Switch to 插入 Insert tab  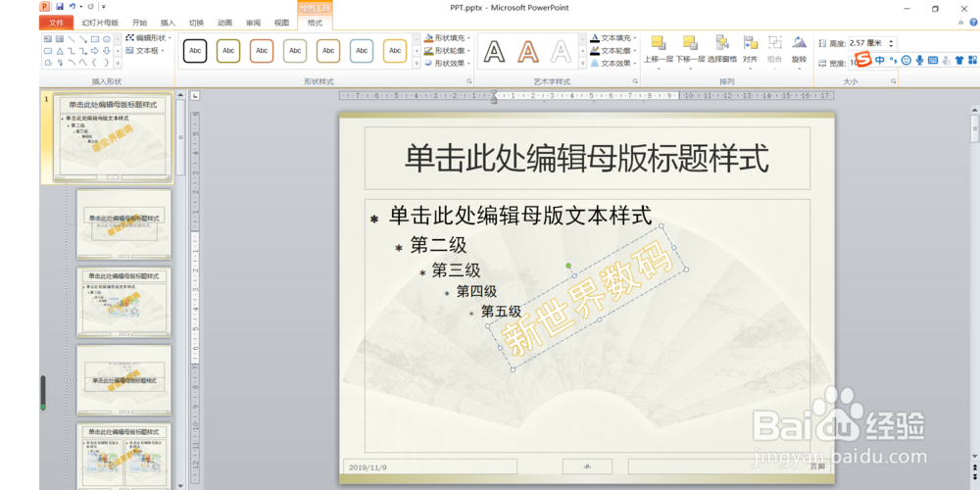coord(169,24)
